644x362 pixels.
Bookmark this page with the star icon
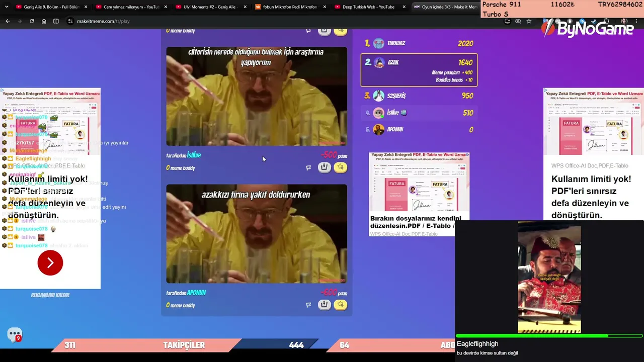pyautogui.click(x=529, y=21)
